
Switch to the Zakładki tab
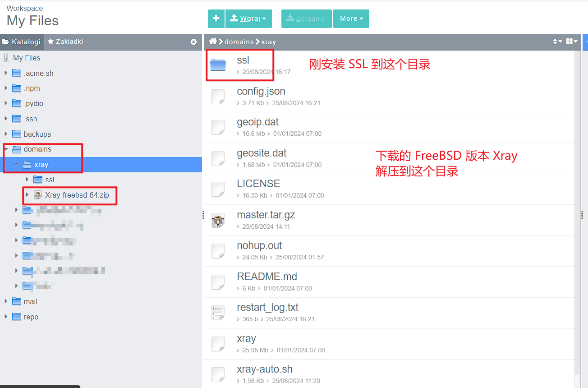[65, 42]
